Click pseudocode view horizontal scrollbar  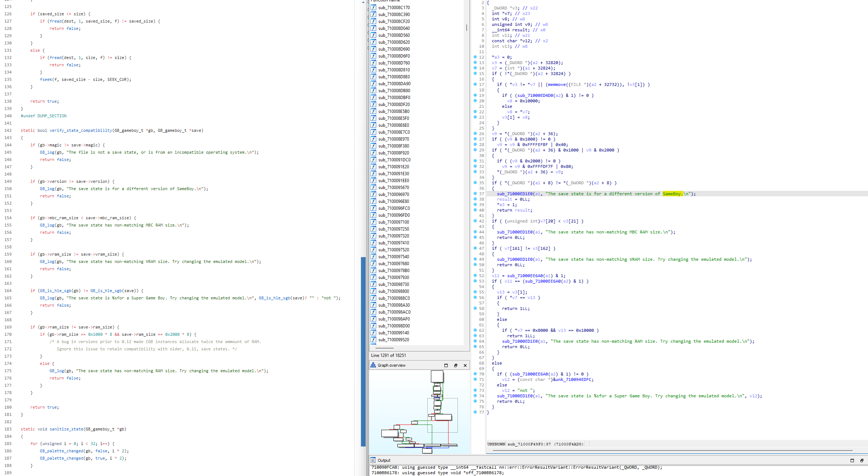click(672, 451)
